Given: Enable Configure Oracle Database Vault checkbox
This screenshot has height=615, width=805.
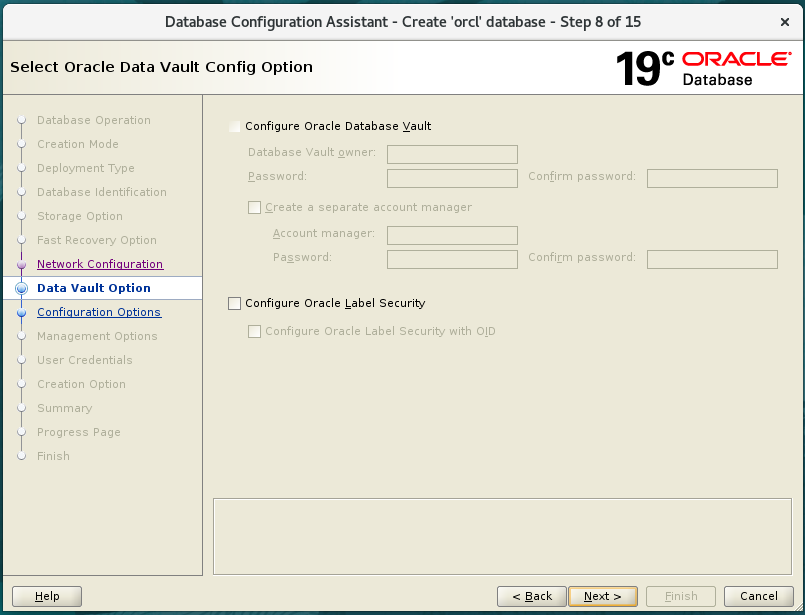Looking at the screenshot, I should click(x=235, y=126).
